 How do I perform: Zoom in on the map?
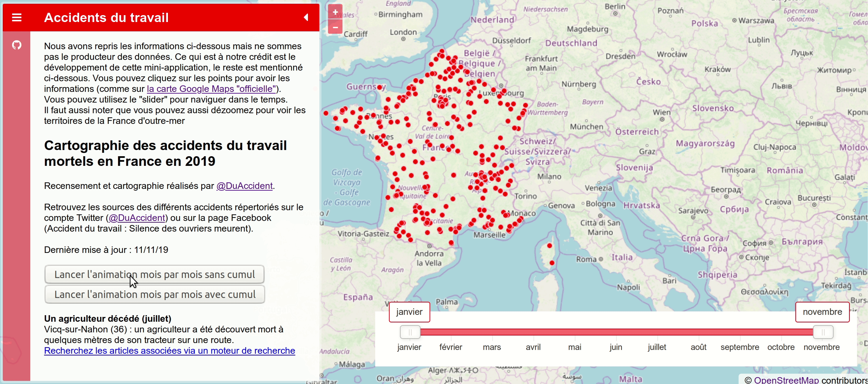tap(335, 12)
